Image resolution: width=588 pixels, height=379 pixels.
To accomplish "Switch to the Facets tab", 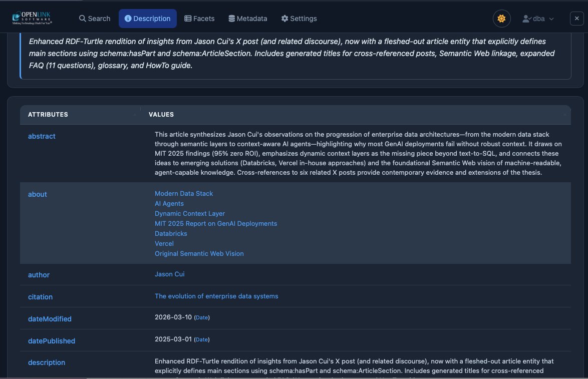I will pos(199,19).
